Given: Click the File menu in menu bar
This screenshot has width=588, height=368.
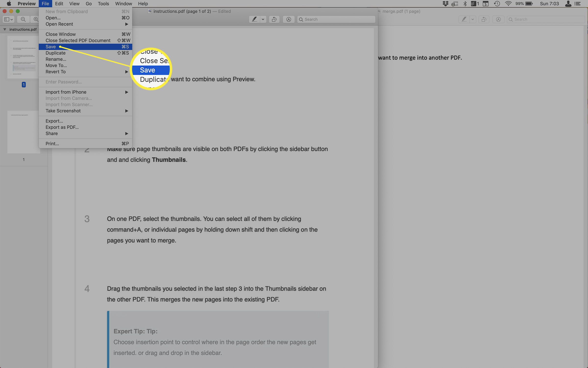Looking at the screenshot, I should pyautogui.click(x=45, y=4).
